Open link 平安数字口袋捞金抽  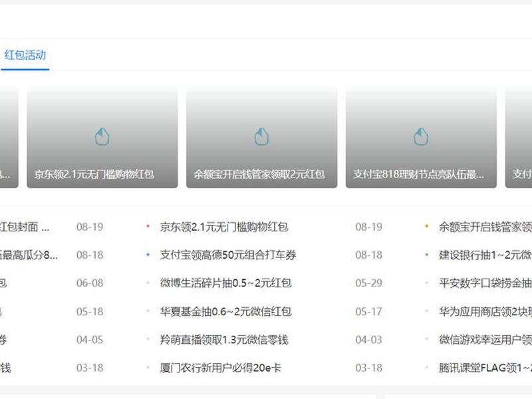click(485, 283)
